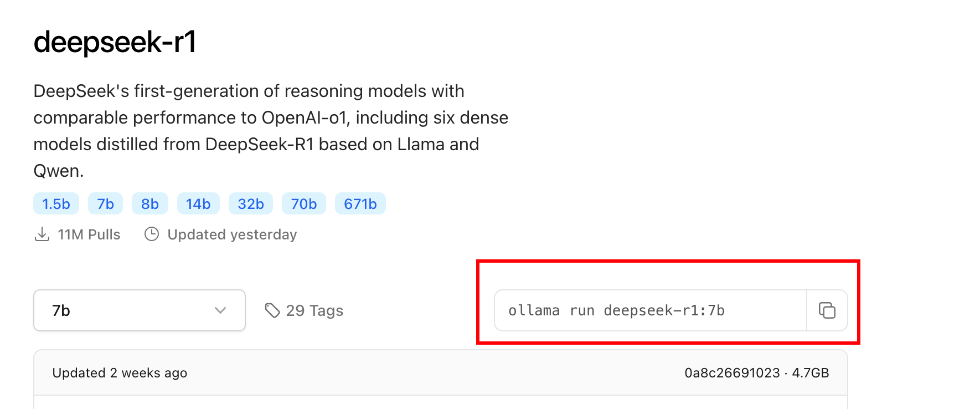Select the 32b parameter tag
Viewport: 980px width, 409px height.
coord(251,203)
